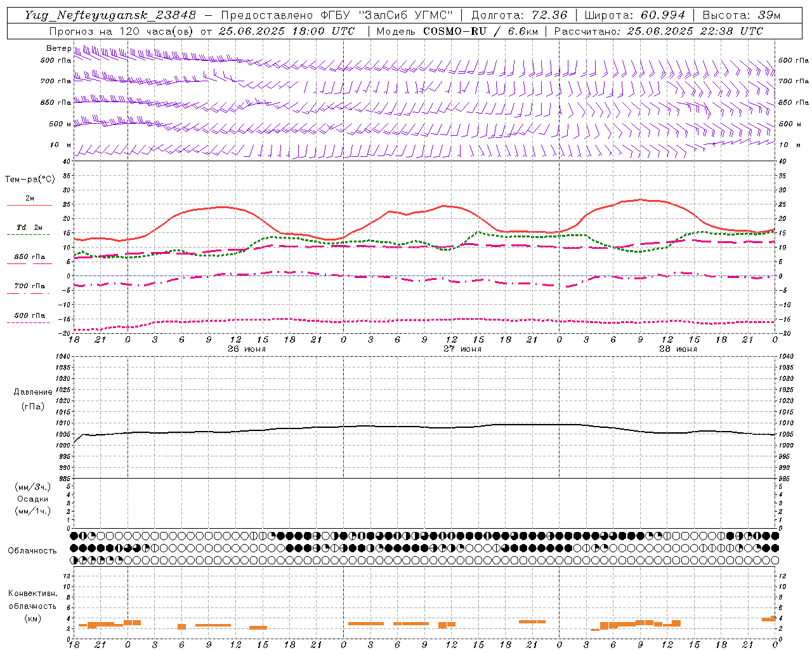The image size is (812, 650).
Task: Click the Td 2м dew point legend label
Action: coord(30,227)
